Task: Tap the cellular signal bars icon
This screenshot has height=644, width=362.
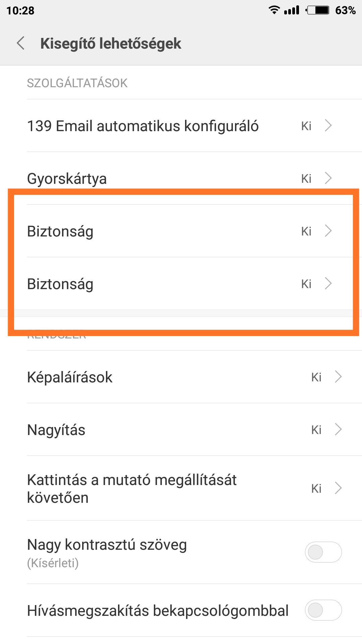Action: [x=292, y=10]
